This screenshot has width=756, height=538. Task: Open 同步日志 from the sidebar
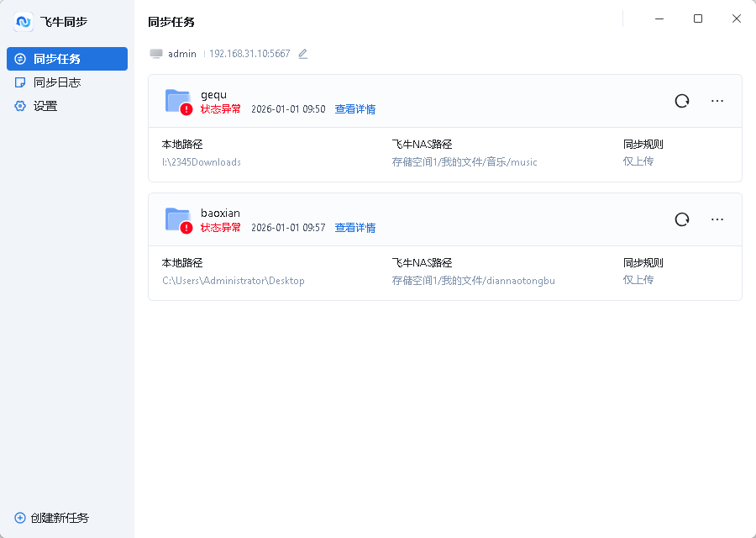[x=50, y=82]
